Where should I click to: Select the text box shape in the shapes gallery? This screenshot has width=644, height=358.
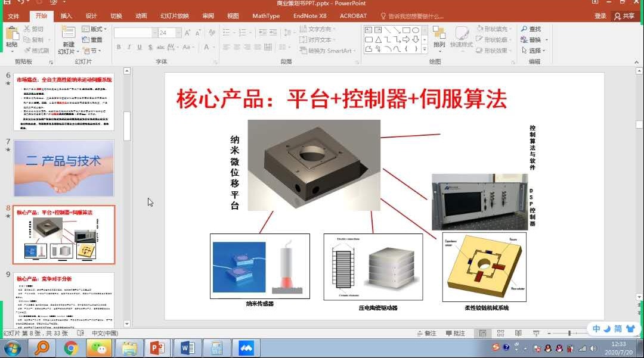[x=369, y=30]
